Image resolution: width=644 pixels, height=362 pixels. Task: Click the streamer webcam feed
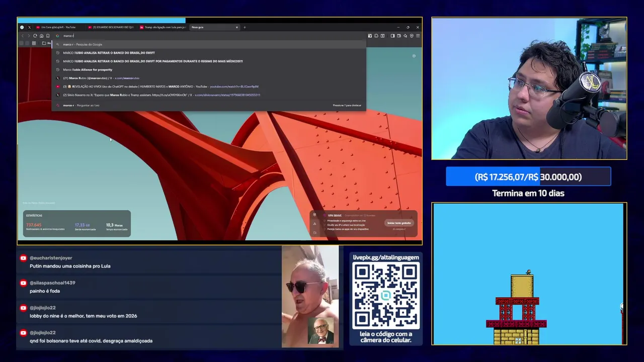(529, 88)
